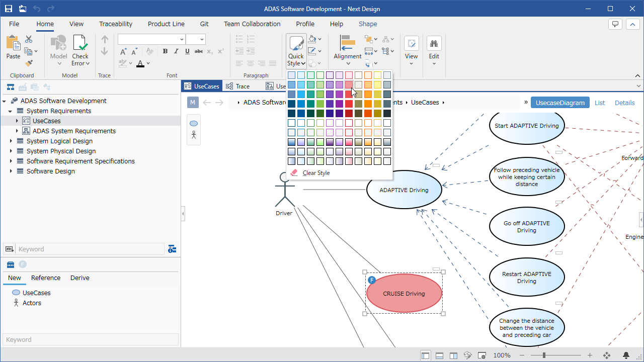Viewport: 644px width, 362px height.
Task: Click the Save icon in title bar
Action: (x=9, y=9)
